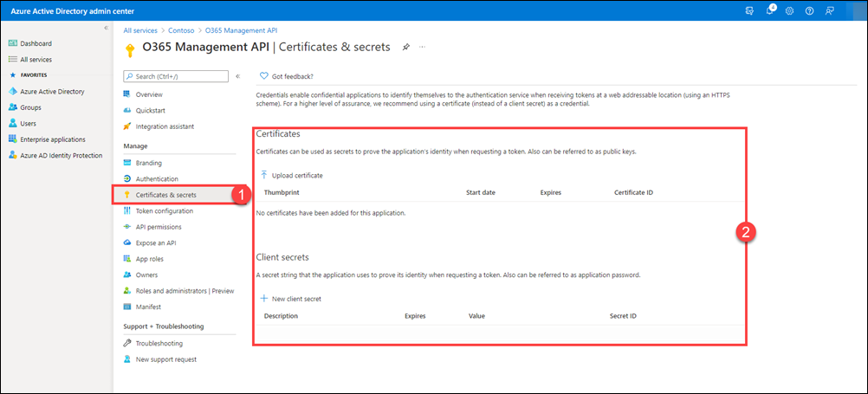The height and width of the screenshot is (394, 868).
Task: Click the help question mark icon
Action: 809,10
